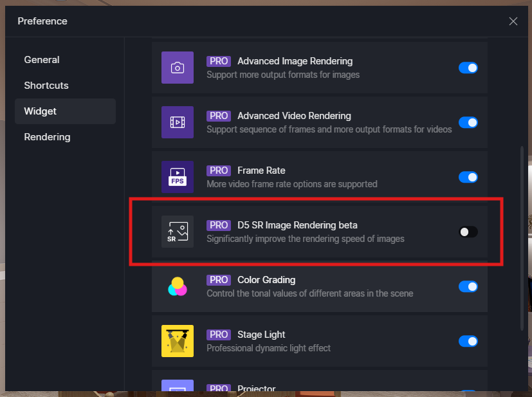
Task: Click the Advanced Image Rendering camera icon
Action: (178, 68)
